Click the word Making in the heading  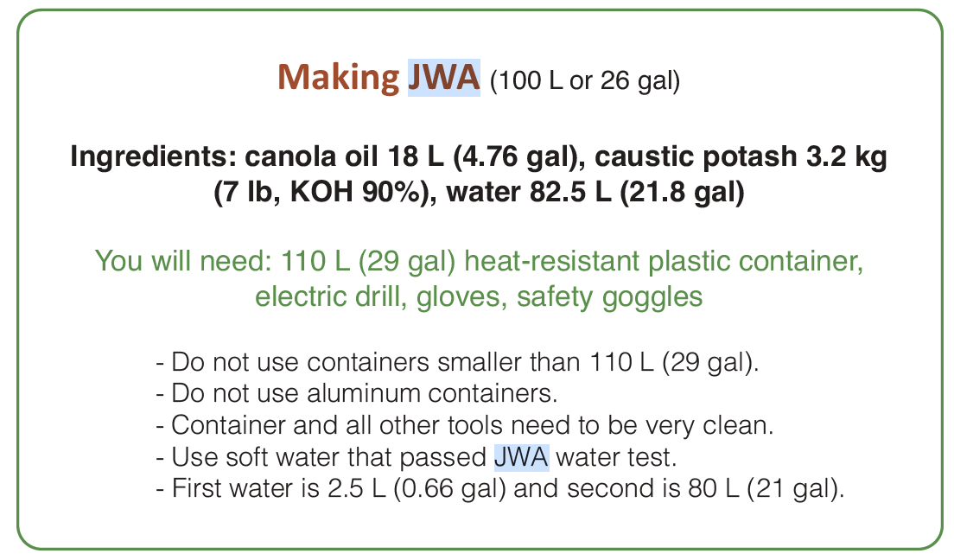[338, 79]
